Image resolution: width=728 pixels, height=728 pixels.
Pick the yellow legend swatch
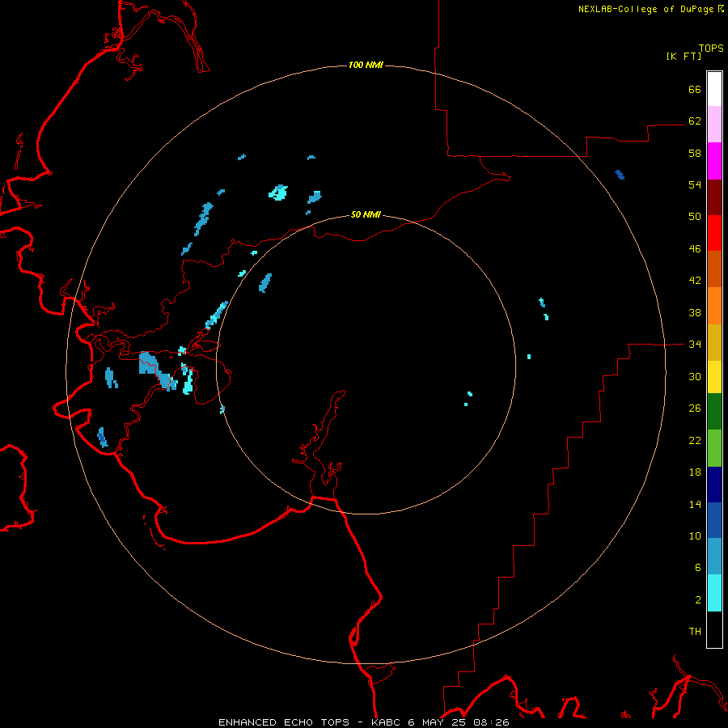pyautogui.click(x=714, y=378)
